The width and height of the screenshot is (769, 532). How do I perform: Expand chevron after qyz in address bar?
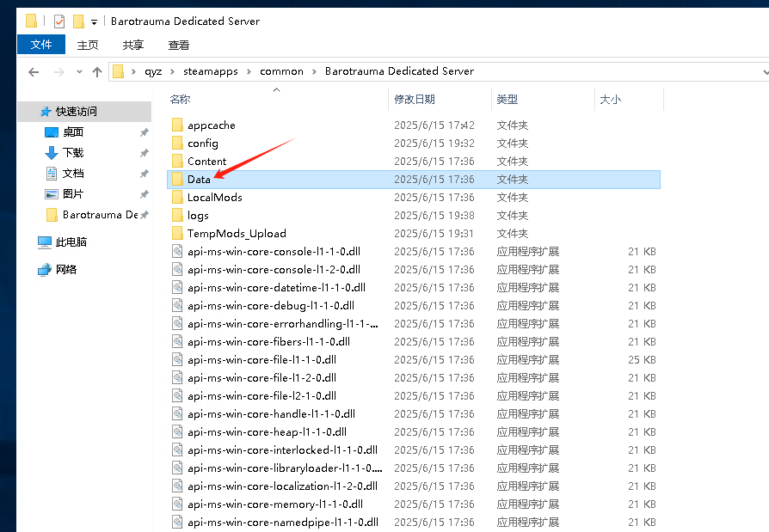tap(172, 71)
